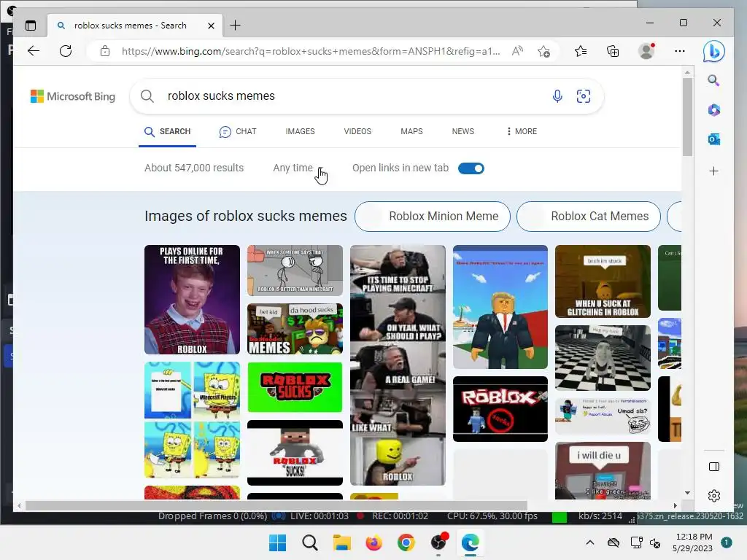
Task: Toggle Open links in new tab
Action: [x=471, y=168]
